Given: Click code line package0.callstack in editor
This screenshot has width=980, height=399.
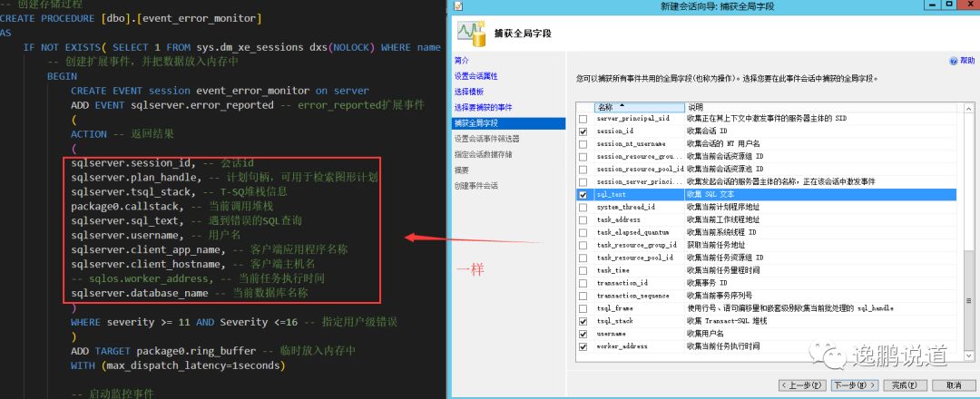Looking at the screenshot, I should point(171,206).
